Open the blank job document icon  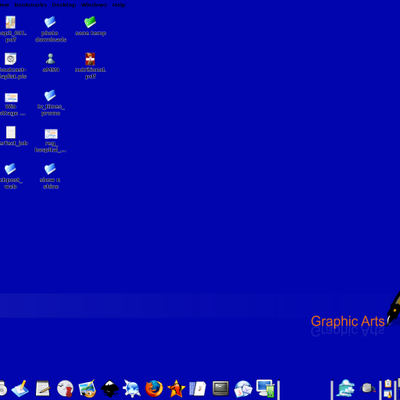pyautogui.click(x=11, y=132)
